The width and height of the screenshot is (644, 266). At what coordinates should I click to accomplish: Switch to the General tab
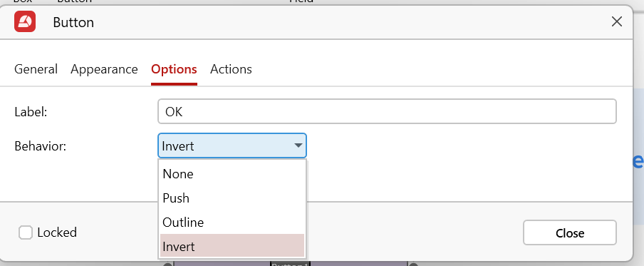36,69
